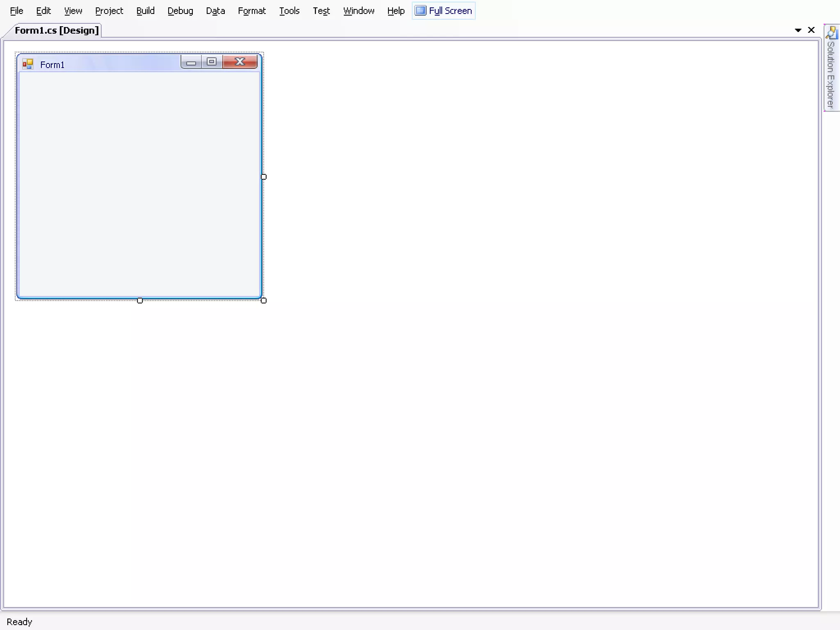Open the Project menu
840x630 pixels.
109,11
